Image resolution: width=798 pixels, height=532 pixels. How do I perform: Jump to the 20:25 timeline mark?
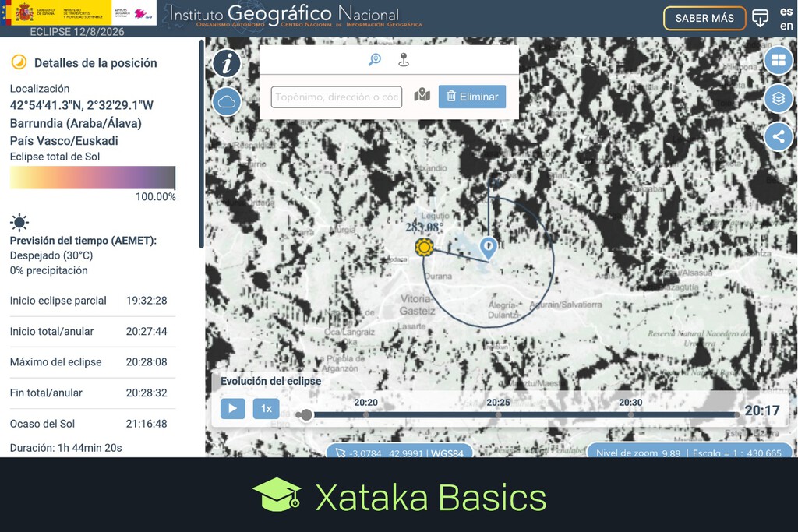(x=498, y=414)
